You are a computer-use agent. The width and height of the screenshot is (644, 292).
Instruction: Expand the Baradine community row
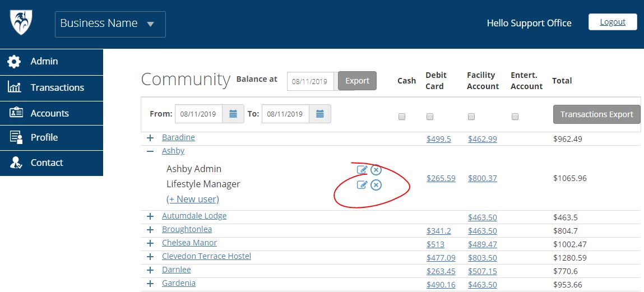click(x=150, y=138)
